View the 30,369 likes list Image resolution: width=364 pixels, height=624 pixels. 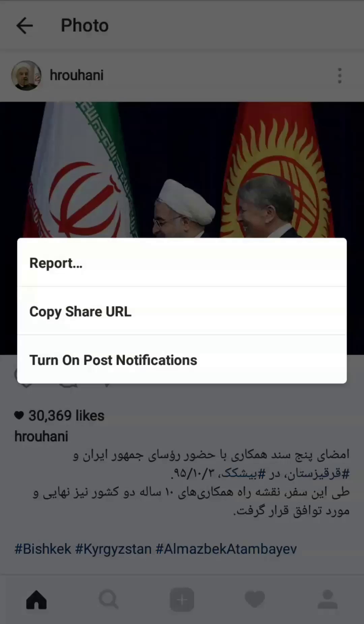pyautogui.click(x=66, y=416)
